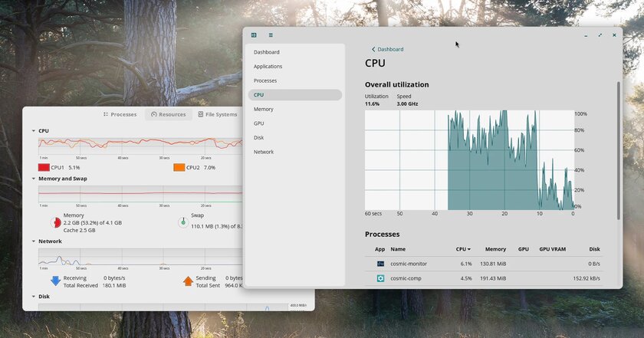The image size is (644, 338).
Task: Sort processes by the GPU VRAM column
Action: coord(553,249)
